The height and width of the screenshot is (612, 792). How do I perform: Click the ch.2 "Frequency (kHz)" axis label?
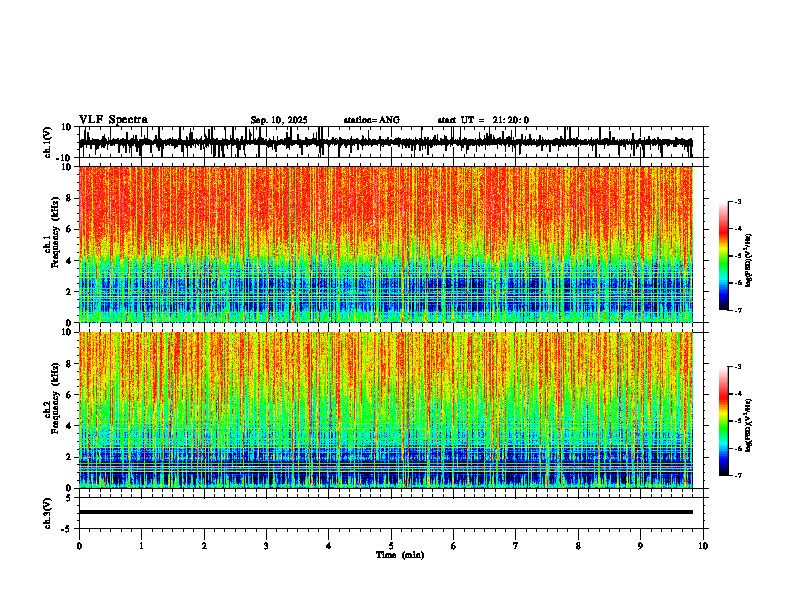pos(55,398)
